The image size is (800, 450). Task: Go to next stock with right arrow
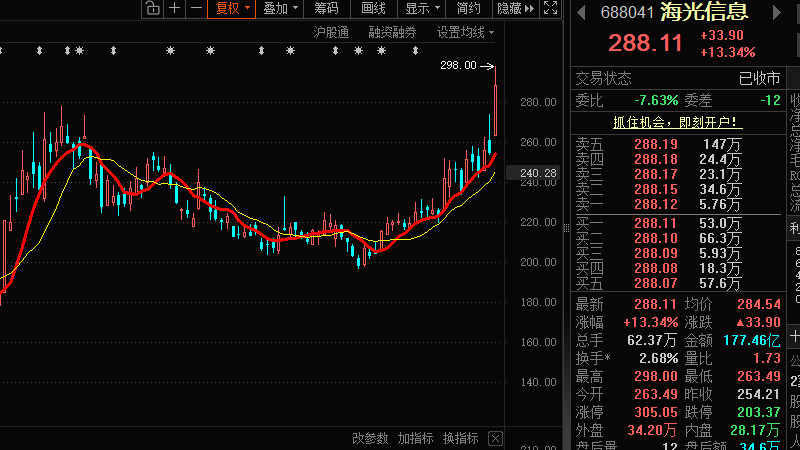(x=777, y=12)
